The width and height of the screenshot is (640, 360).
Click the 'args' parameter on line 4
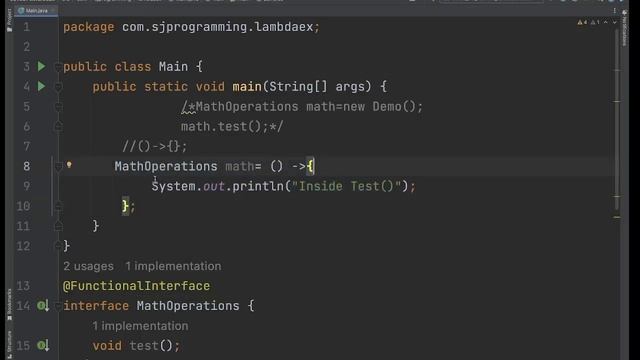click(x=350, y=87)
